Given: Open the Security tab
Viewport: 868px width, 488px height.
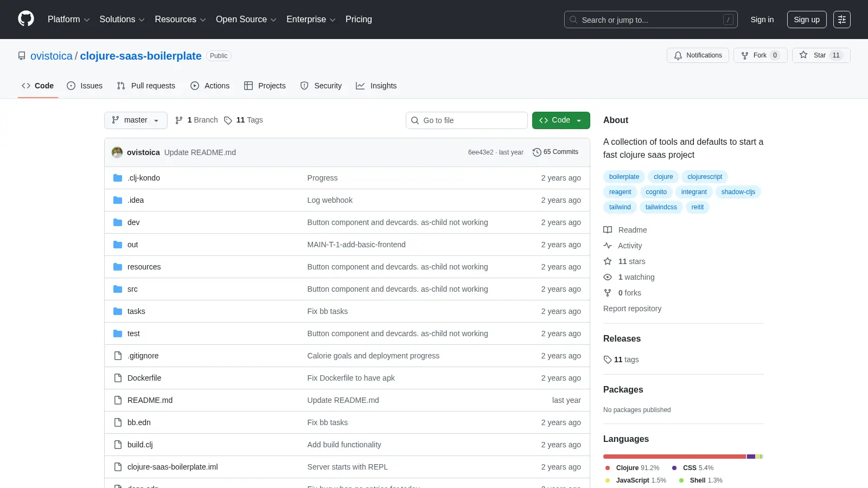Looking at the screenshot, I should [x=321, y=86].
